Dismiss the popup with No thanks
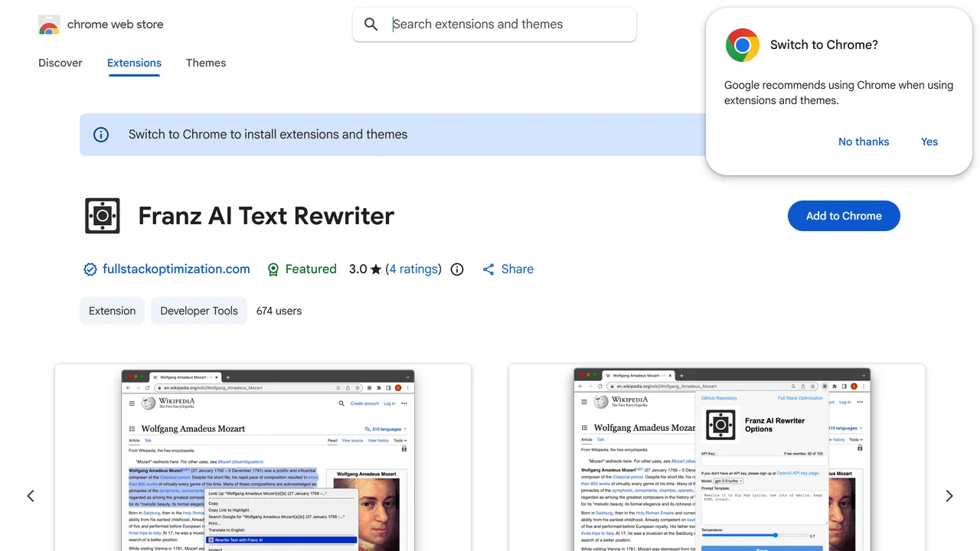 [864, 142]
